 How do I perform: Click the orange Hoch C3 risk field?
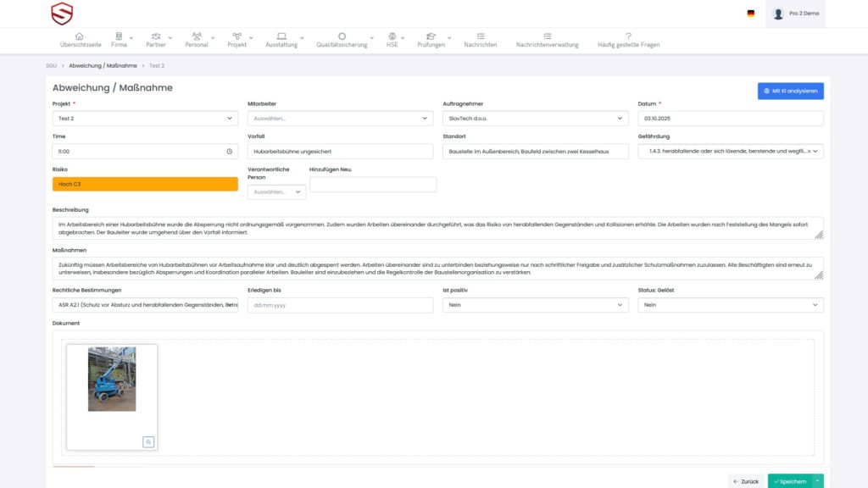pyautogui.click(x=145, y=184)
